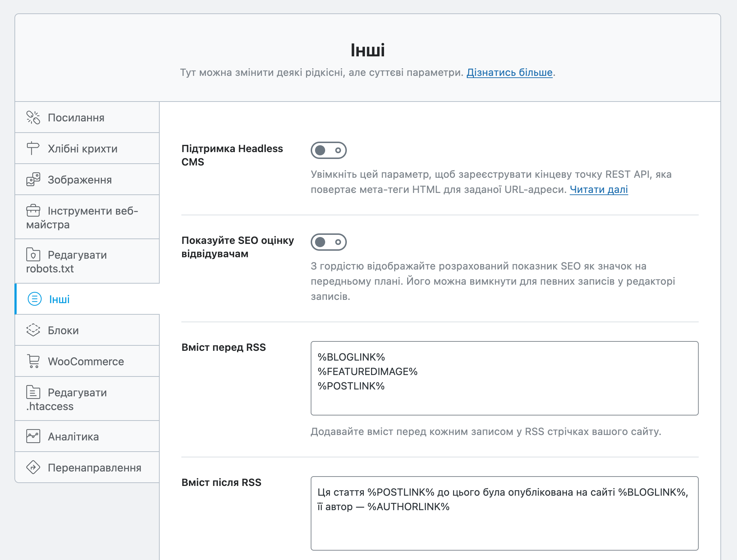The image size is (737, 560).
Task: Click the toolbox icon for Інструменти веб-майстра
Action: (33, 211)
